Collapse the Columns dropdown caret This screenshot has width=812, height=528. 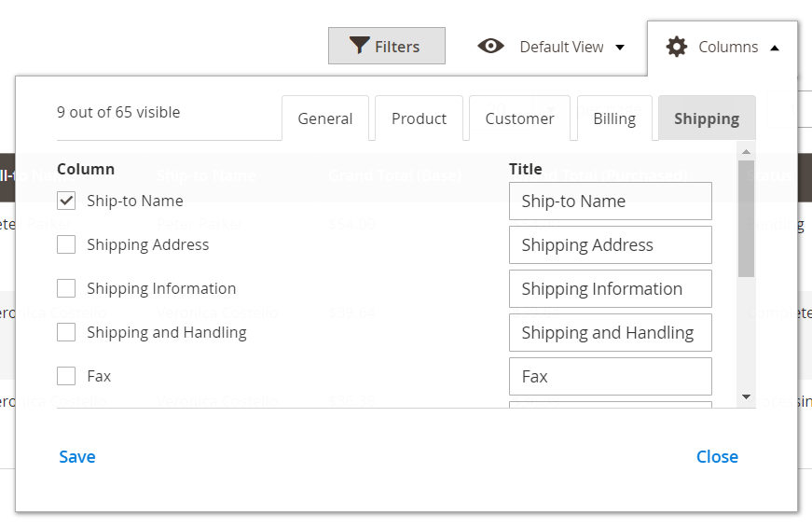coord(775,48)
